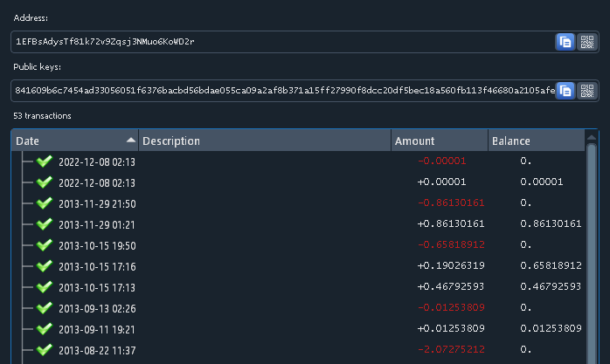Copy the public keys to clipboard
The width and height of the screenshot is (610, 364).
coord(565,90)
